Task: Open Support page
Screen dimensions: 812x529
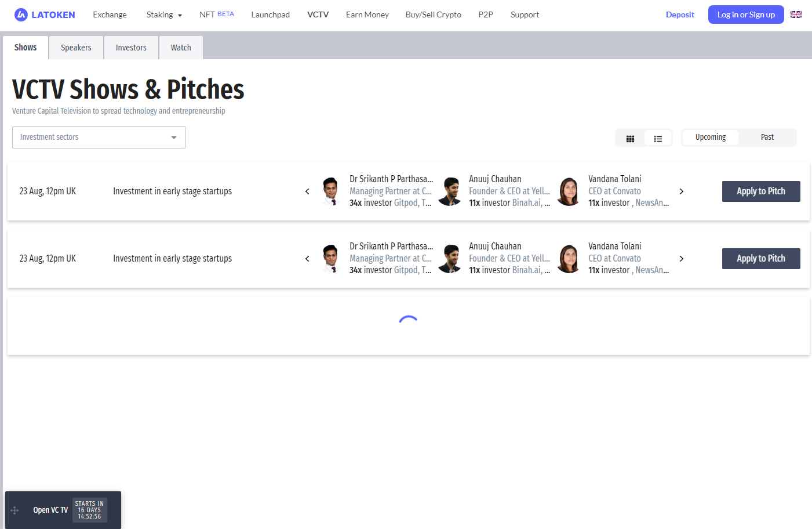Action: [x=525, y=15]
